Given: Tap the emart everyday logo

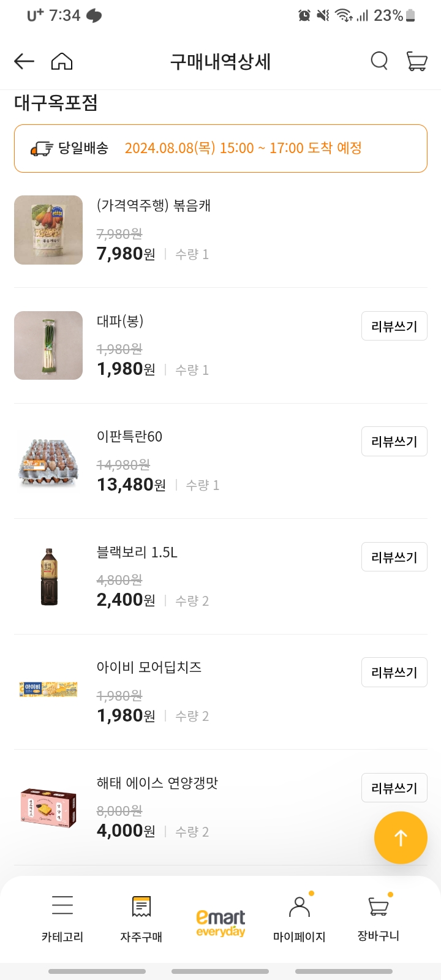Looking at the screenshot, I should 221,923.
